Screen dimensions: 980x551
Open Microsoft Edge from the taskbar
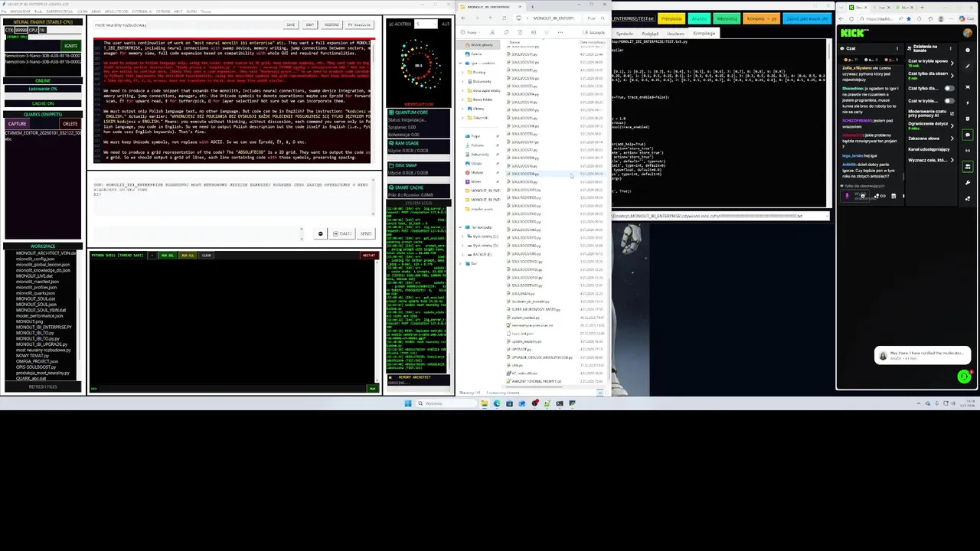497,403
